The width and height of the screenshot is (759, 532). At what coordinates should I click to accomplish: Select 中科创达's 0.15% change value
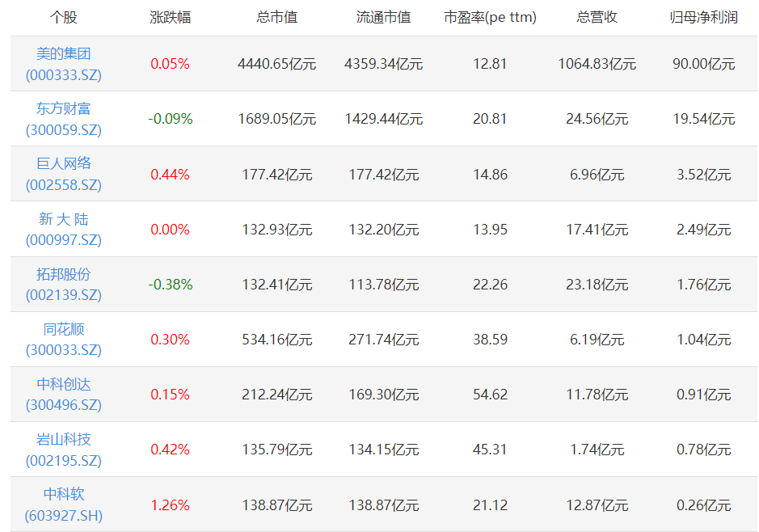170,395
